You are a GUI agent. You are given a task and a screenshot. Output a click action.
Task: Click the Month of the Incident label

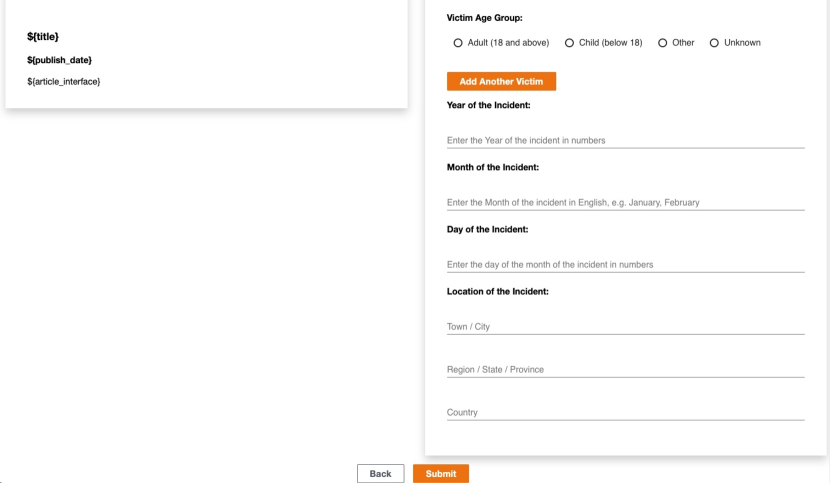click(493, 167)
